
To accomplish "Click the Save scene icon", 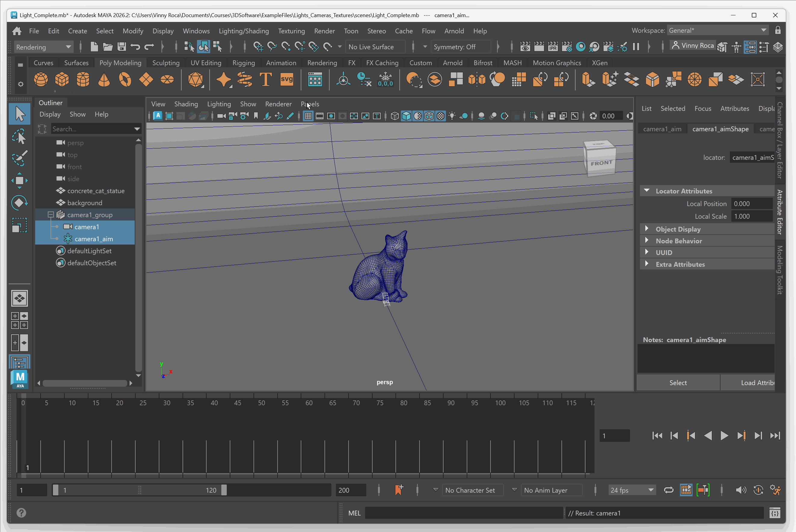I will click(x=121, y=47).
